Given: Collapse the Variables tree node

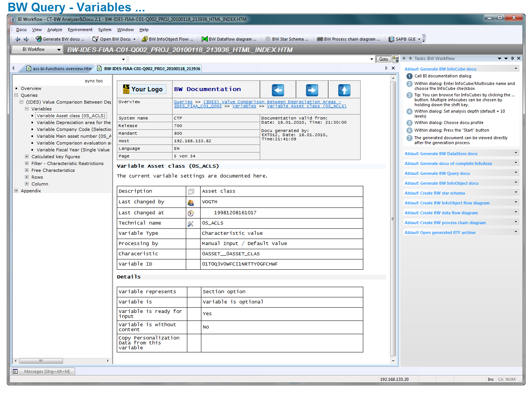Looking at the screenshot, I should click(27, 109).
